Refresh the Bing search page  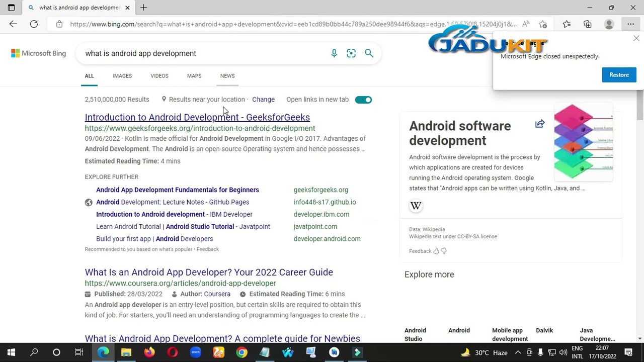point(34,24)
